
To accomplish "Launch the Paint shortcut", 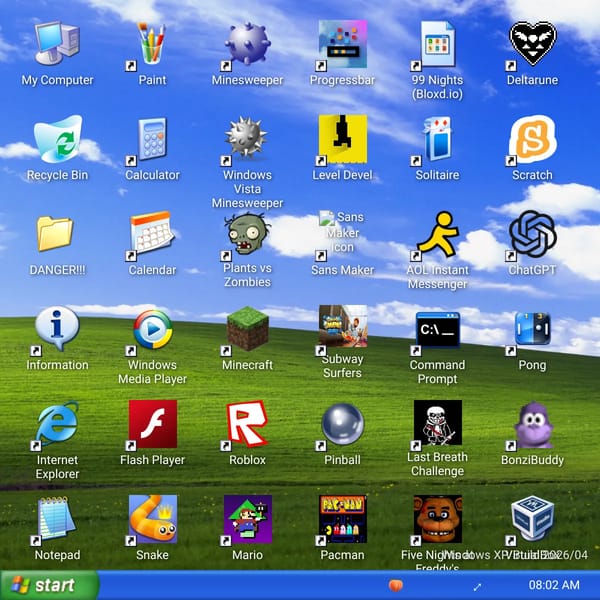I will (x=152, y=44).
